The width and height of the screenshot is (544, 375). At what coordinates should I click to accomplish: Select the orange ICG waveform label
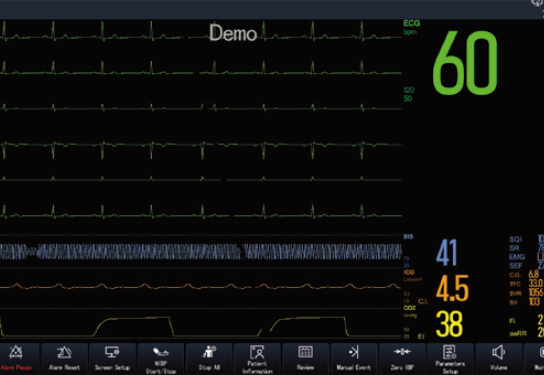click(x=409, y=273)
